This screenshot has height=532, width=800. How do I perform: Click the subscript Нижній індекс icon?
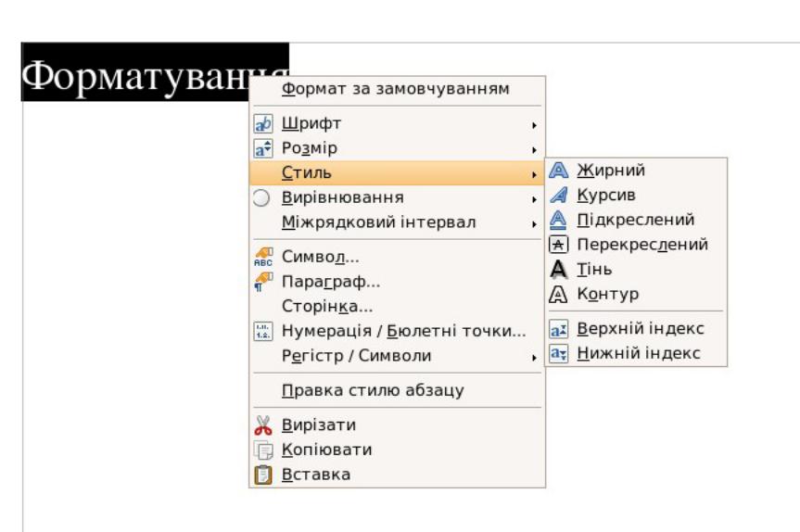pos(558,353)
